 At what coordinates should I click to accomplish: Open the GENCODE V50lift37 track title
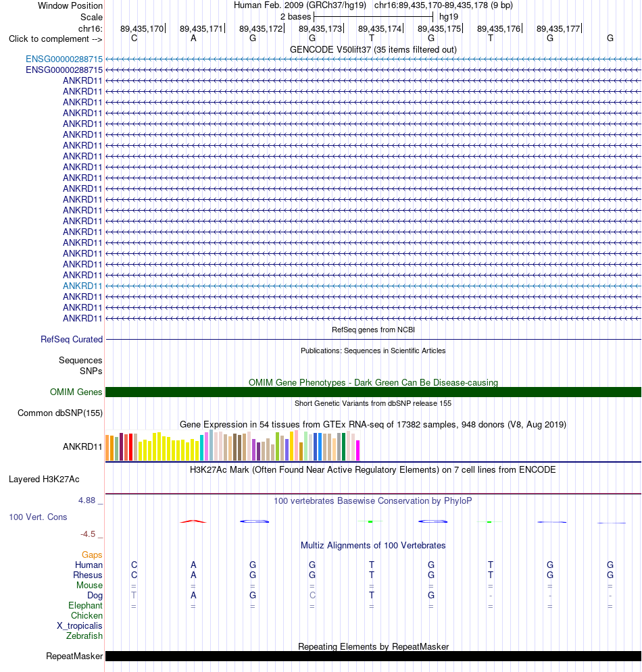coord(373,50)
